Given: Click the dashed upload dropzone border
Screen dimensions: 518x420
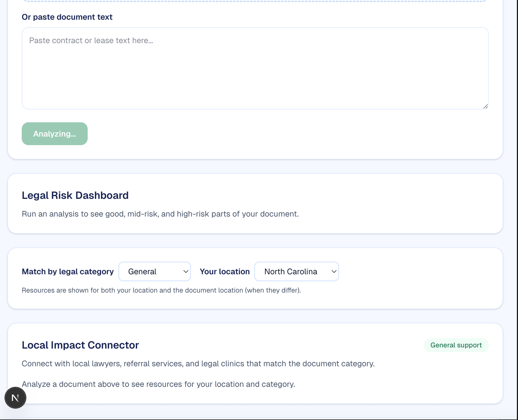Looking at the screenshot, I should tap(255, 1).
